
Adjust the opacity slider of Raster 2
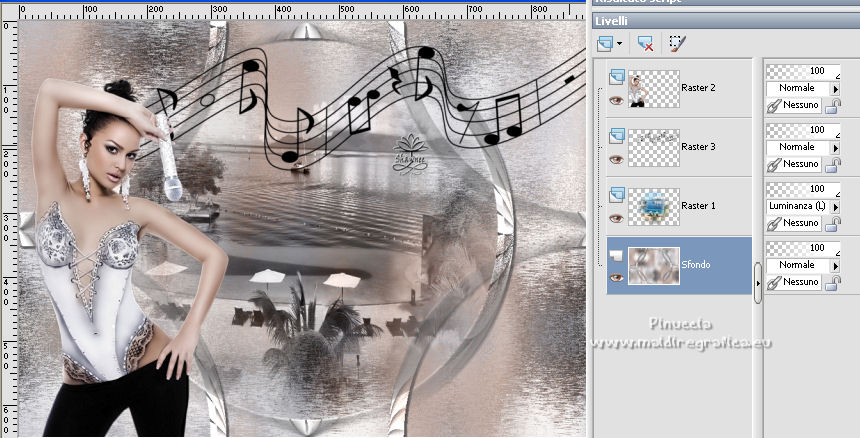[x=803, y=71]
